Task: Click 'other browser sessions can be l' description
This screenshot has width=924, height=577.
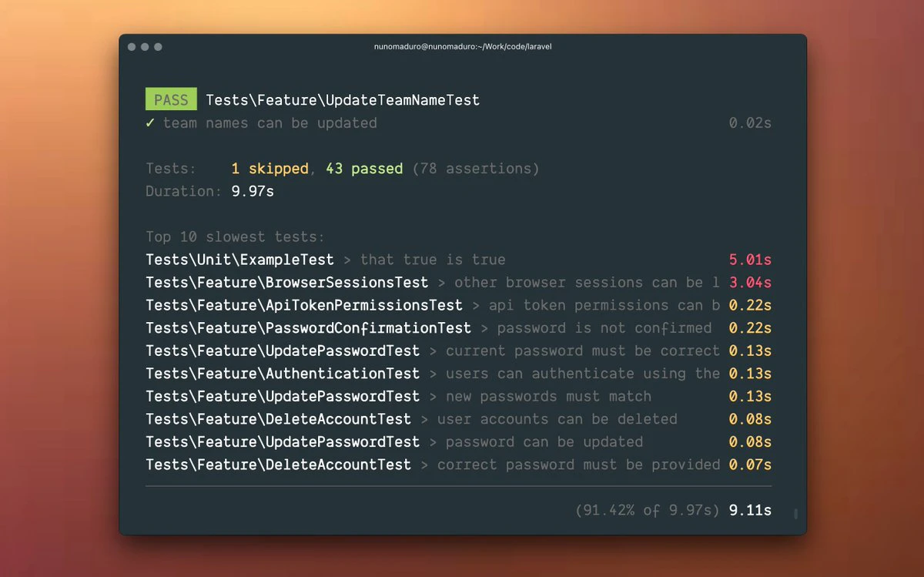Action: [x=587, y=283]
